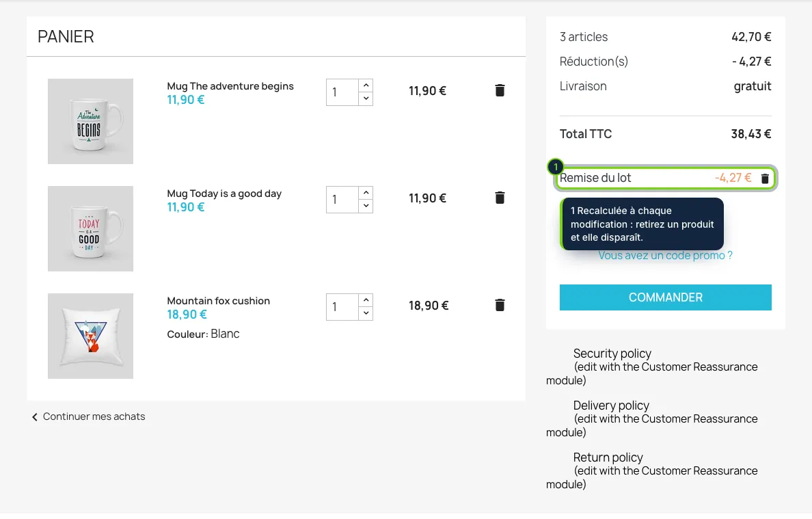
Task: Click the COMMANDER checkout button
Action: [666, 297]
